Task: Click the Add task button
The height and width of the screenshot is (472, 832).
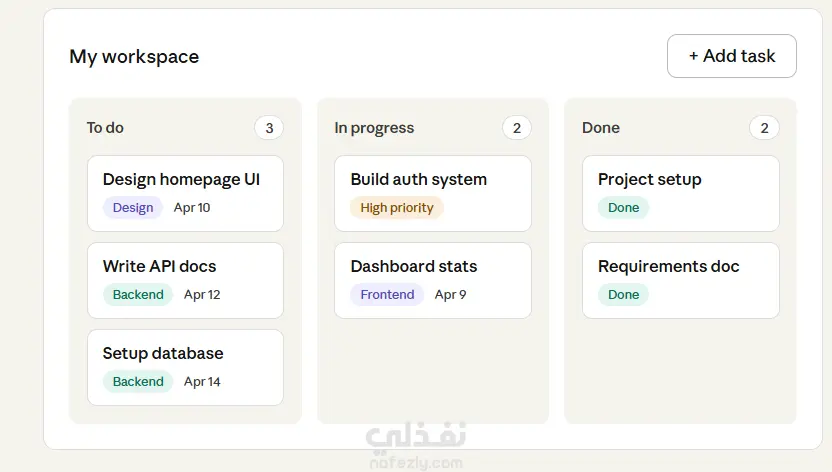Action: (x=731, y=56)
